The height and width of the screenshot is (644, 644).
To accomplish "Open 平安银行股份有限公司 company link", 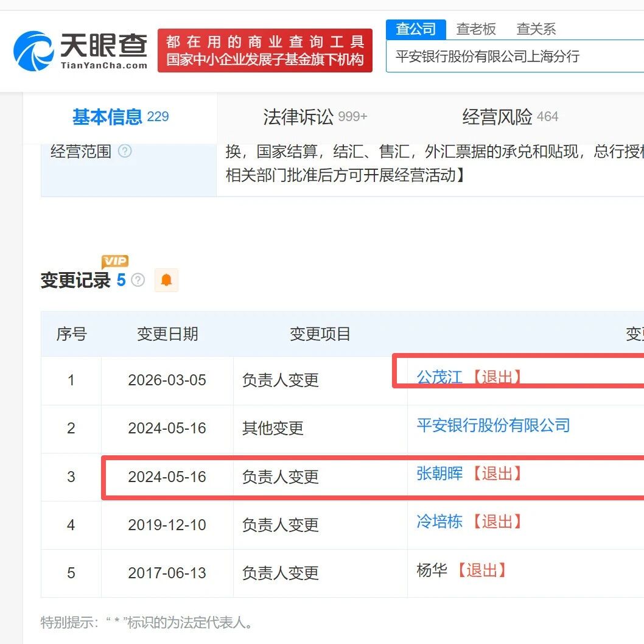I will (x=493, y=425).
